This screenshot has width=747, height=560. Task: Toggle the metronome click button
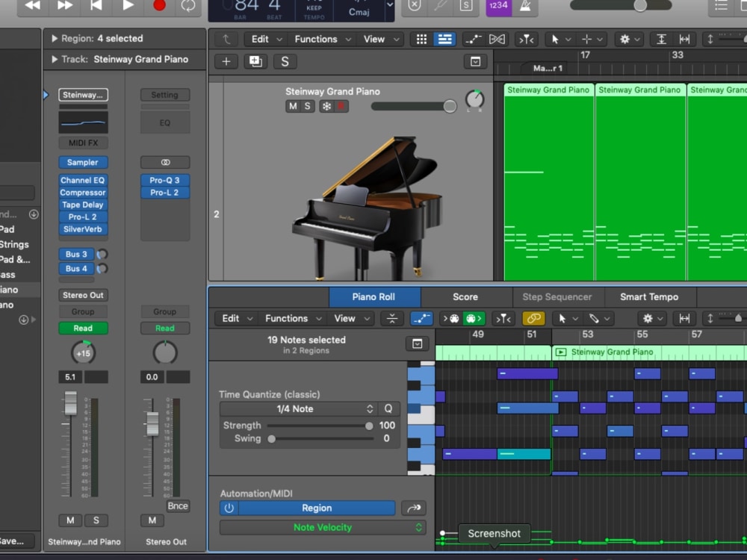[x=525, y=6]
